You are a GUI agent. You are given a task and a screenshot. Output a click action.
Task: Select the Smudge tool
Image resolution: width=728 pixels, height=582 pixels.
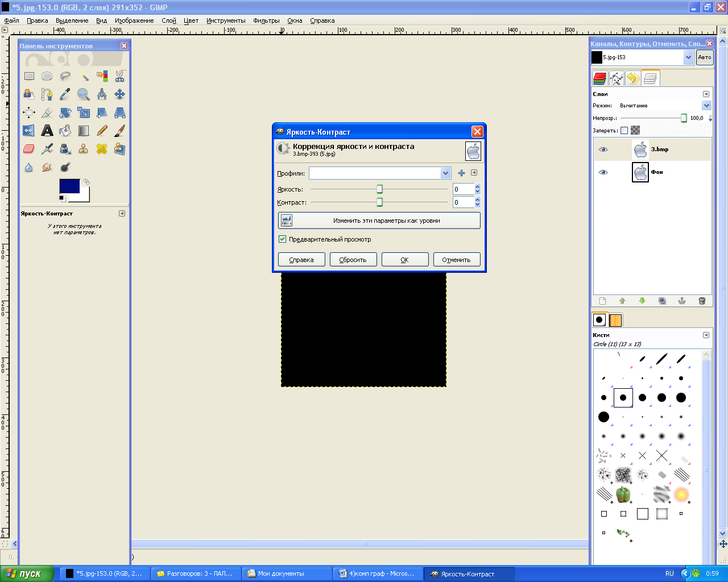point(47,167)
